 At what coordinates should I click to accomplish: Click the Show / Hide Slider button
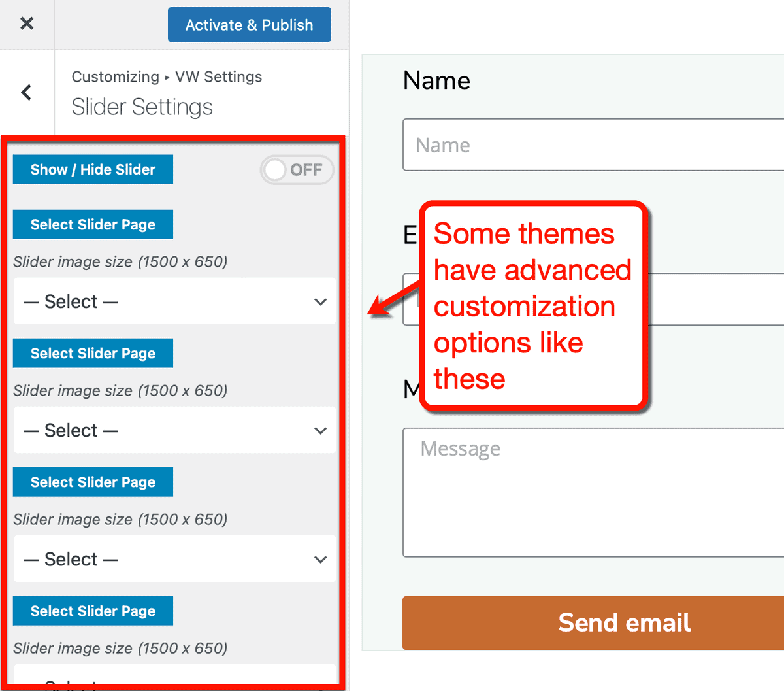pos(93,169)
